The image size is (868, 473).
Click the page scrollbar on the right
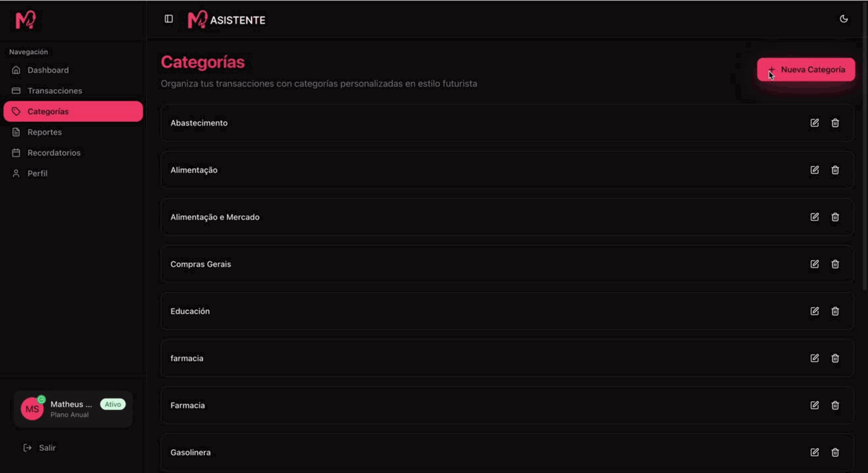coord(865,163)
